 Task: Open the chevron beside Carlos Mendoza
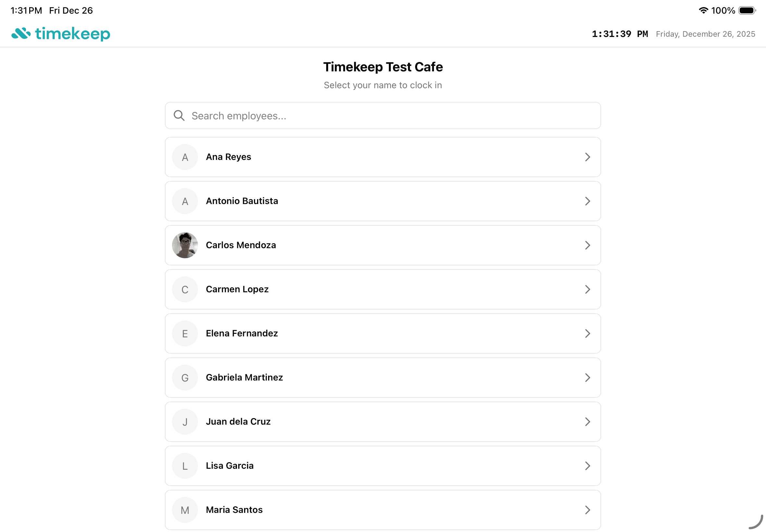(x=587, y=245)
